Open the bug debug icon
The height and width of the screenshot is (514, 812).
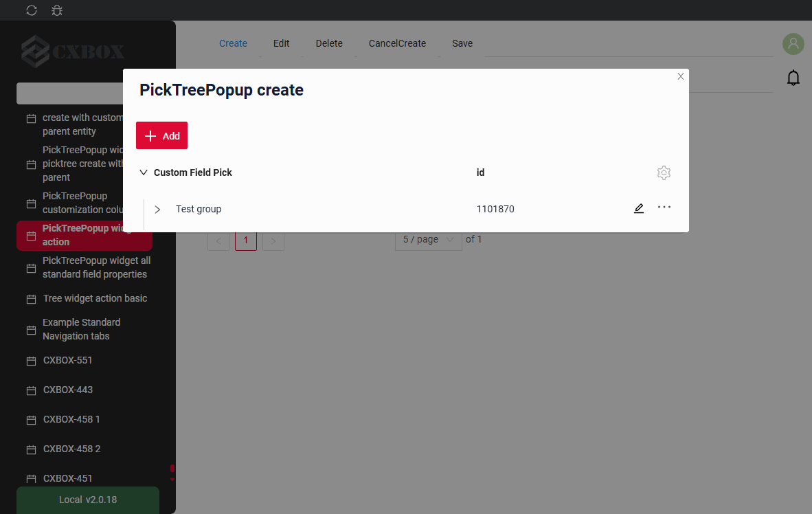[x=57, y=10]
